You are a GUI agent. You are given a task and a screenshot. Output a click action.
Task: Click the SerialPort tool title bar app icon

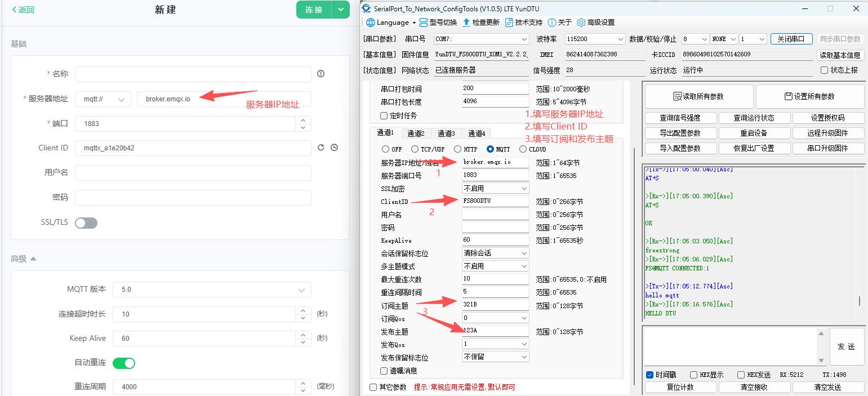click(x=367, y=8)
